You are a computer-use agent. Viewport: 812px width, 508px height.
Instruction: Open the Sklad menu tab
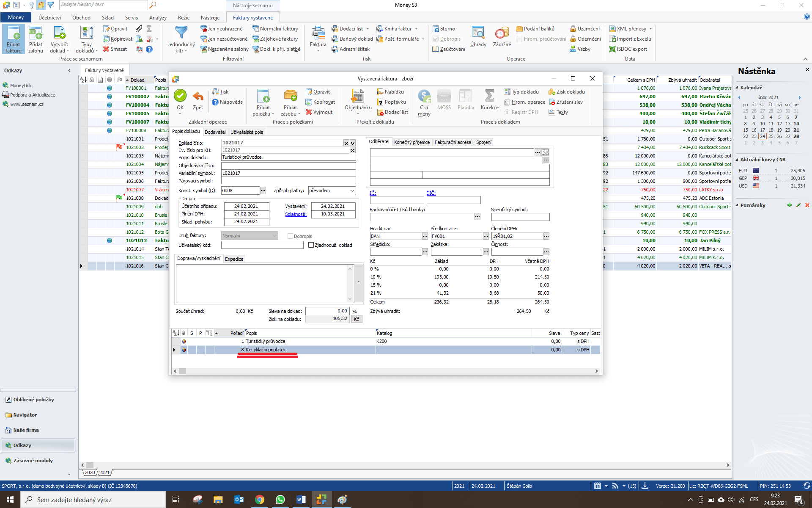point(108,17)
